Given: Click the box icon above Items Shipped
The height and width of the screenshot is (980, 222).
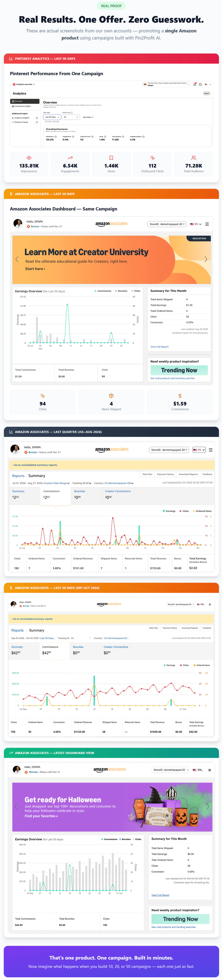Looking at the screenshot, I should click(x=111, y=396).
